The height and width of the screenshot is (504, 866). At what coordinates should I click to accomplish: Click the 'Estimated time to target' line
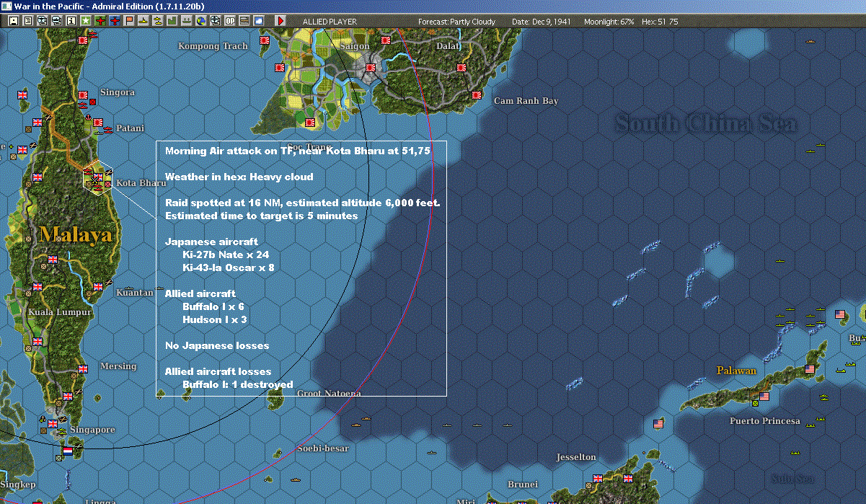261,216
